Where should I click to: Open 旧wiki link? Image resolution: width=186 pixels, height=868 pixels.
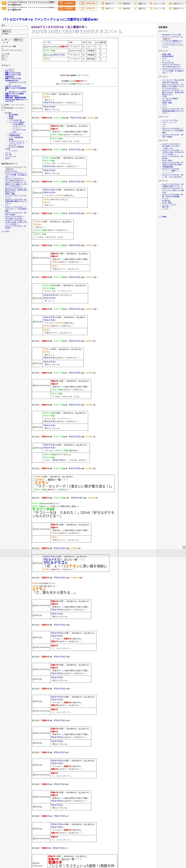[x=7, y=158]
